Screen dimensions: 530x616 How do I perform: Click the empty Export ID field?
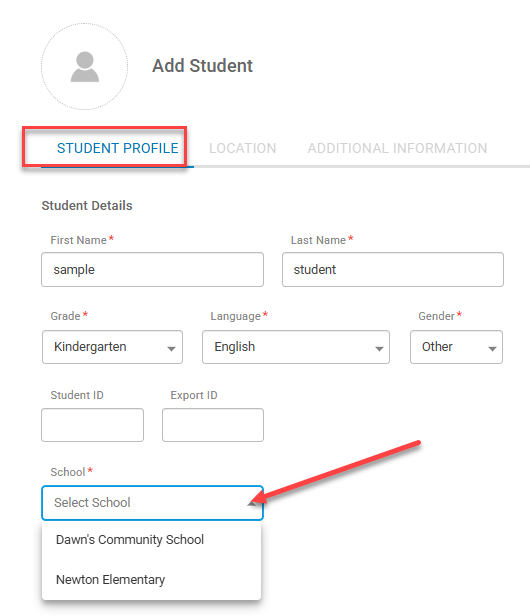pyautogui.click(x=213, y=425)
